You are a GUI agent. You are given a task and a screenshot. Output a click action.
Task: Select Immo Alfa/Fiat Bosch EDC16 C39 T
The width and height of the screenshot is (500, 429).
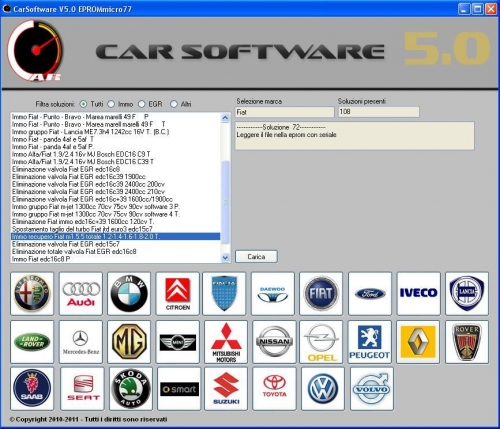point(115,162)
